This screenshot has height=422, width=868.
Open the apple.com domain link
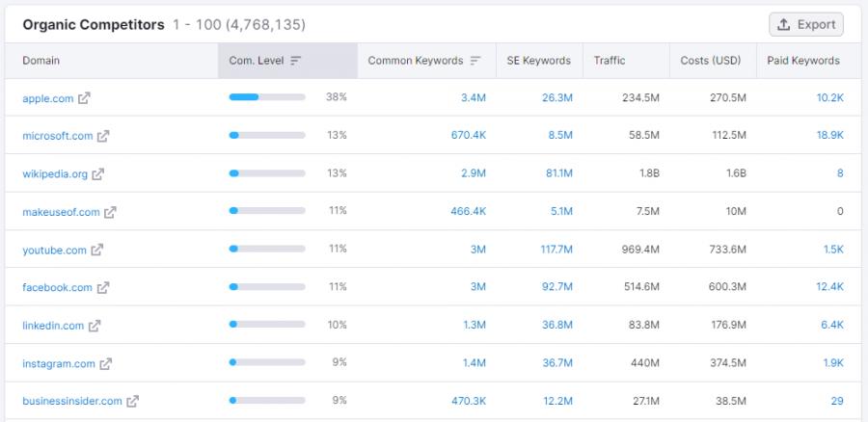pyautogui.click(x=47, y=98)
